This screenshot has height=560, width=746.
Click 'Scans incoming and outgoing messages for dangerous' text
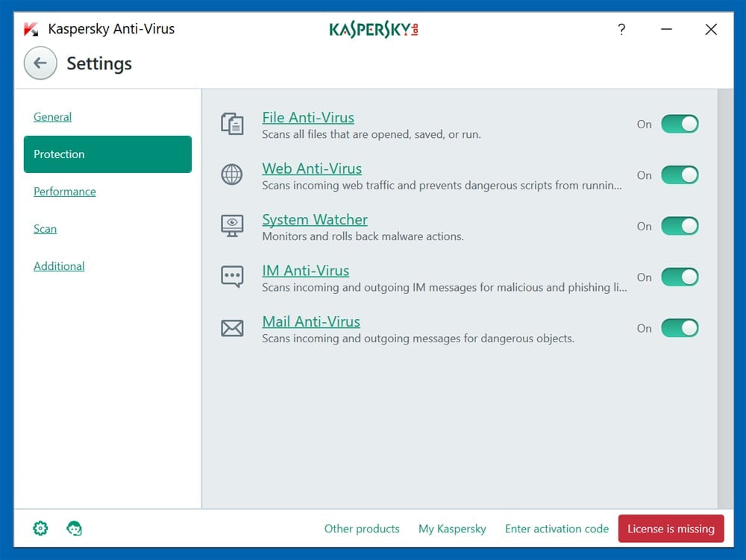coord(418,339)
